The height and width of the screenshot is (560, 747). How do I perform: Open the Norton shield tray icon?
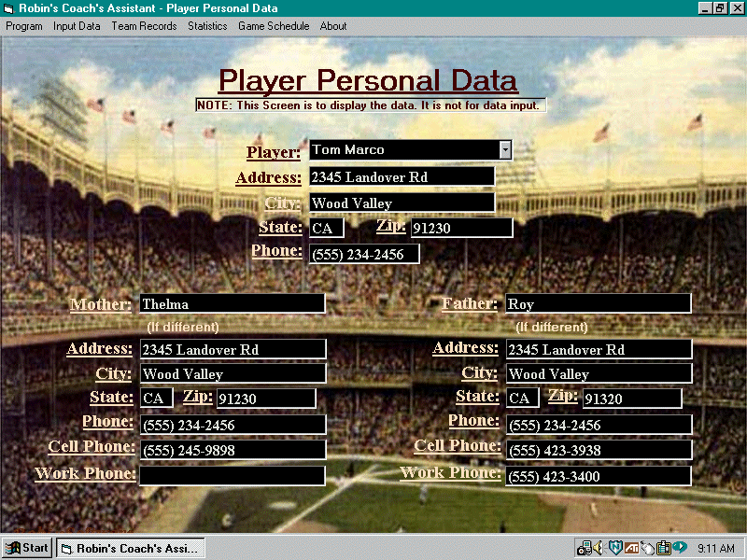615,548
